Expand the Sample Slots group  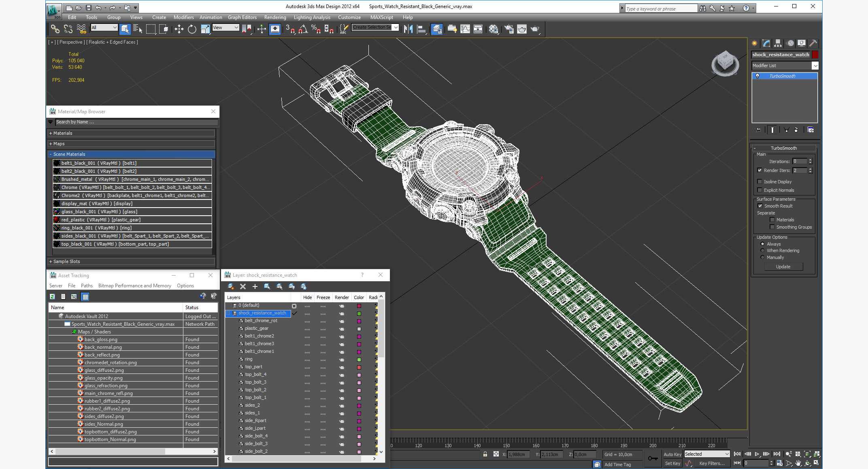click(x=131, y=261)
